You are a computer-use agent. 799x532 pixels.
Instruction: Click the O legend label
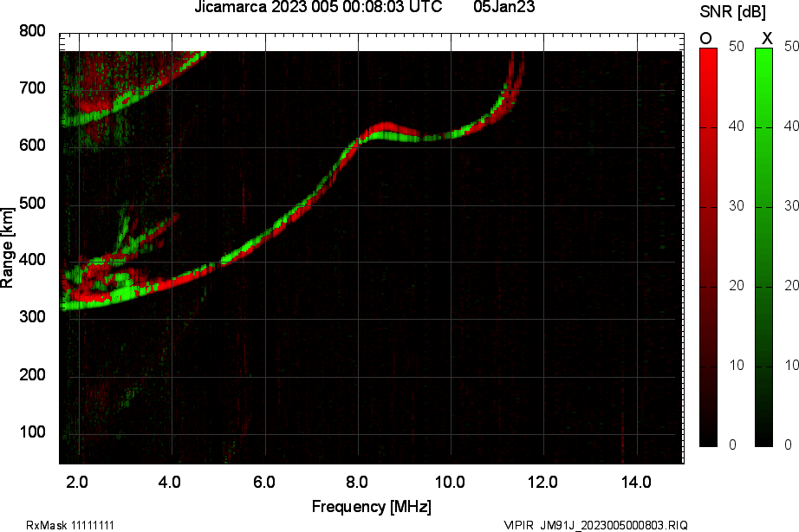[705, 39]
